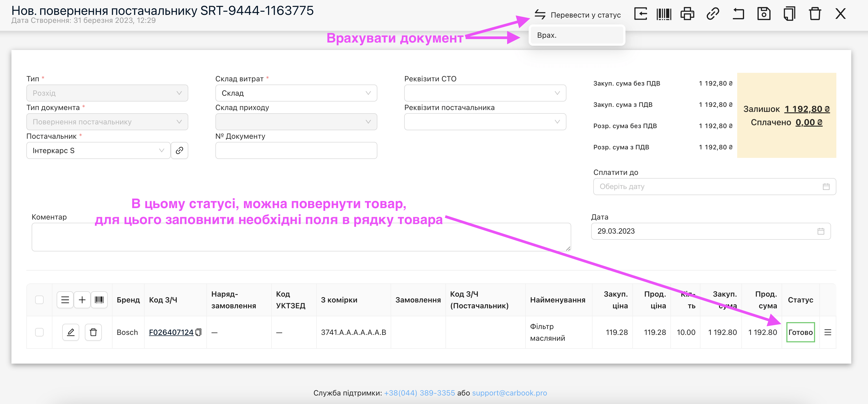This screenshot has height=404, width=868.
Task: Tick the checkbox in the Bosch row
Action: point(39,332)
